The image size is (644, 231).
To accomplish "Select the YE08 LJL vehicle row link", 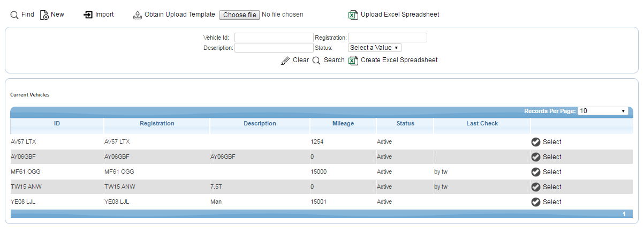I will coord(552,202).
